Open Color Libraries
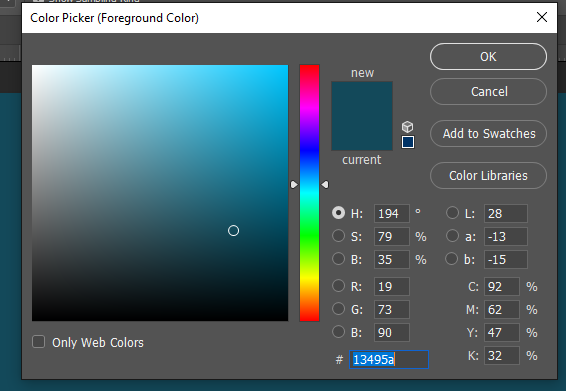 coord(488,175)
